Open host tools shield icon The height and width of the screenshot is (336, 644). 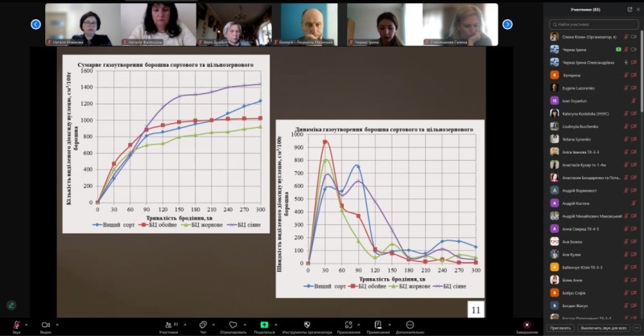pyautogui.click(x=306, y=324)
